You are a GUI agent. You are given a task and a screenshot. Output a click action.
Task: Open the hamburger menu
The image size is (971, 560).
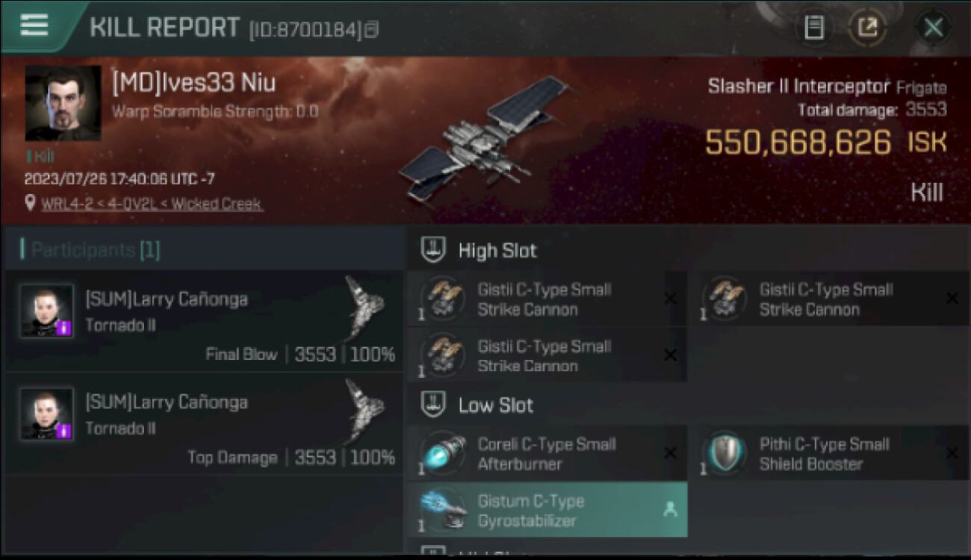click(34, 26)
